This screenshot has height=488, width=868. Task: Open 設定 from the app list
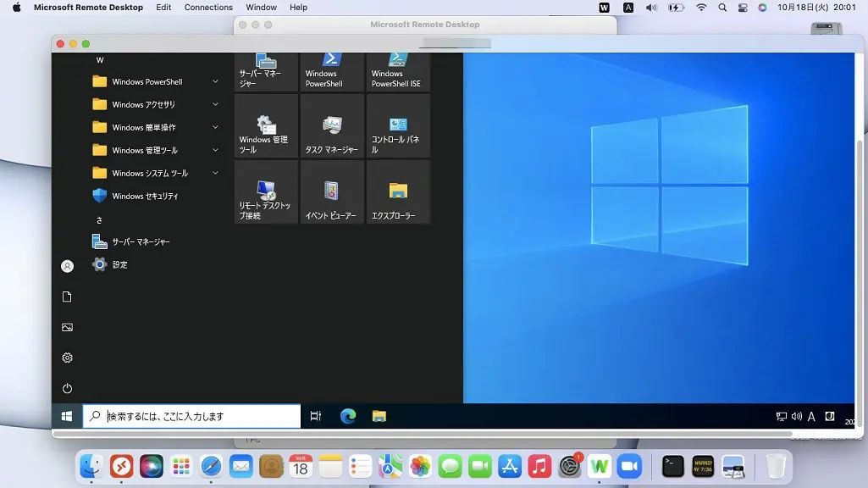point(119,265)
